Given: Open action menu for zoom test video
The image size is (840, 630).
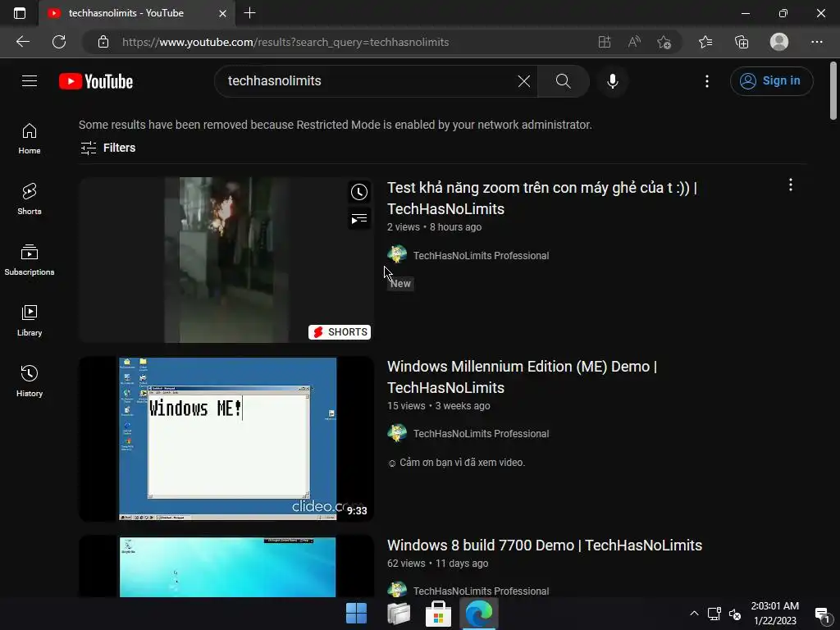Looking at the screenshot, I should 791,185.
